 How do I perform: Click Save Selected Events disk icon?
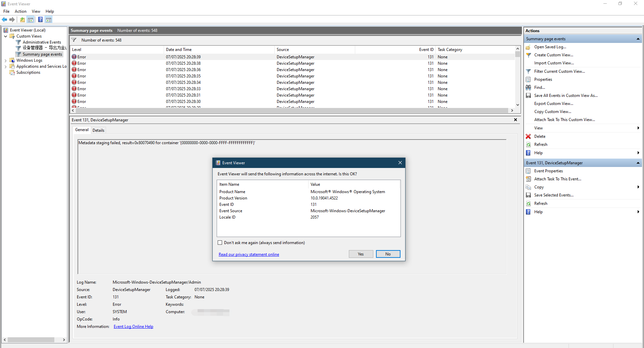528,195
